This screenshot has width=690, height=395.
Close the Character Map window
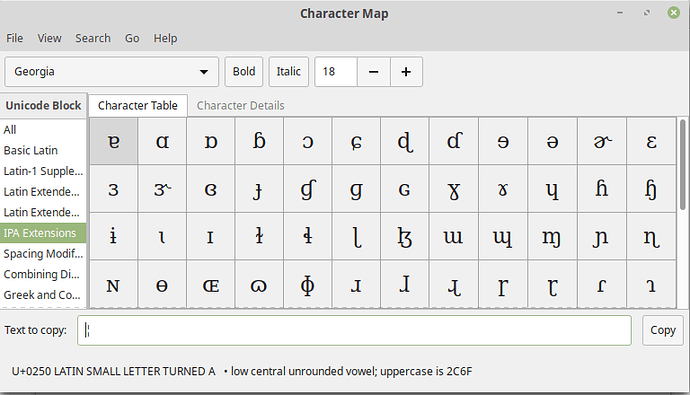click(x=673, y=13)
